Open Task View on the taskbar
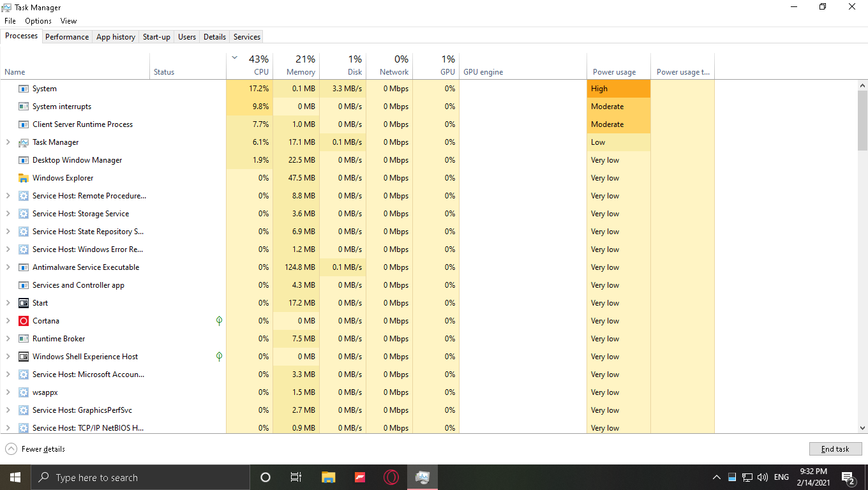868x490 pixels. pos(296,477)
